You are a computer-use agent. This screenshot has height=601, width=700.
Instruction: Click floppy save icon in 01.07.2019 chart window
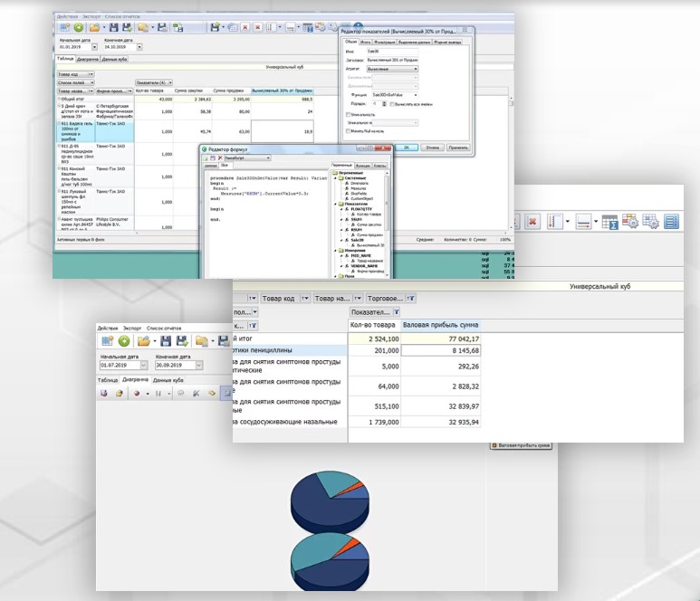pos(166,341)
